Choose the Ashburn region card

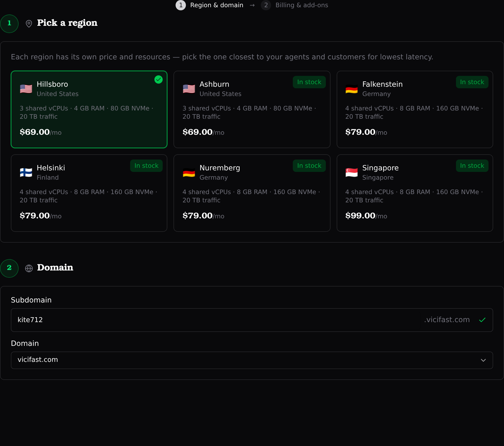tap(252, 109)
